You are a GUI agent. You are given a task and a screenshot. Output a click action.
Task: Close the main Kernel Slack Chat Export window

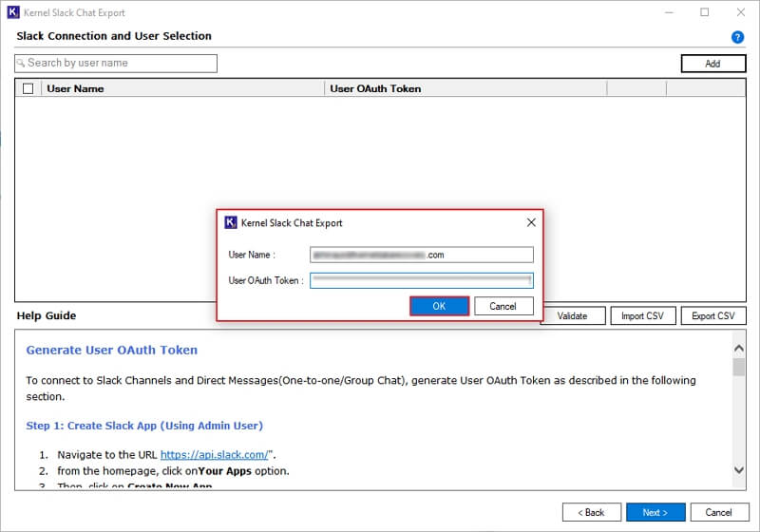coord(741,12)
